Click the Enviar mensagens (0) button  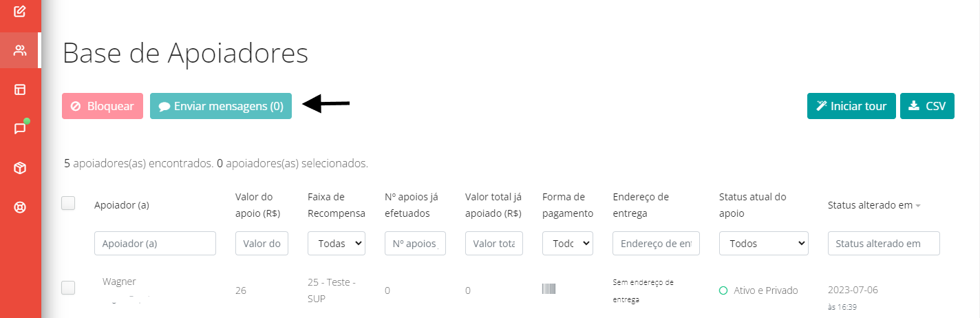[x=221, y=106]
